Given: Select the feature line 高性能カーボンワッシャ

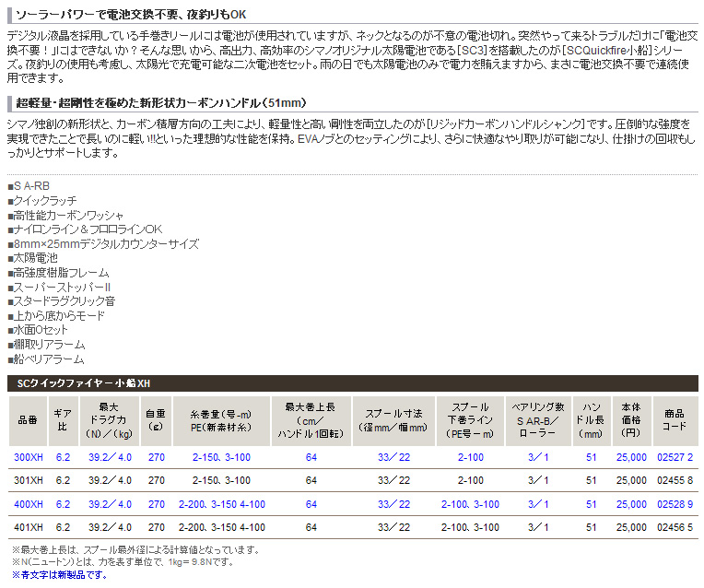Looking at the screenshot, I should click(65, 215).
